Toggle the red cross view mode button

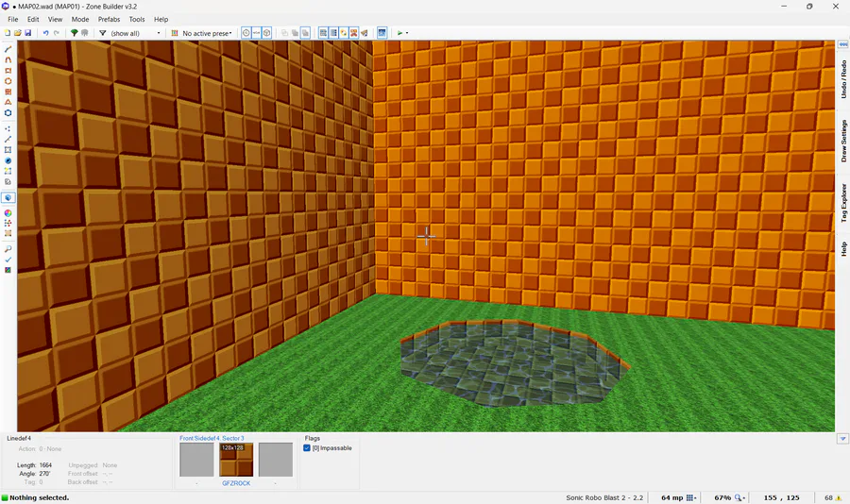point(354,33)
